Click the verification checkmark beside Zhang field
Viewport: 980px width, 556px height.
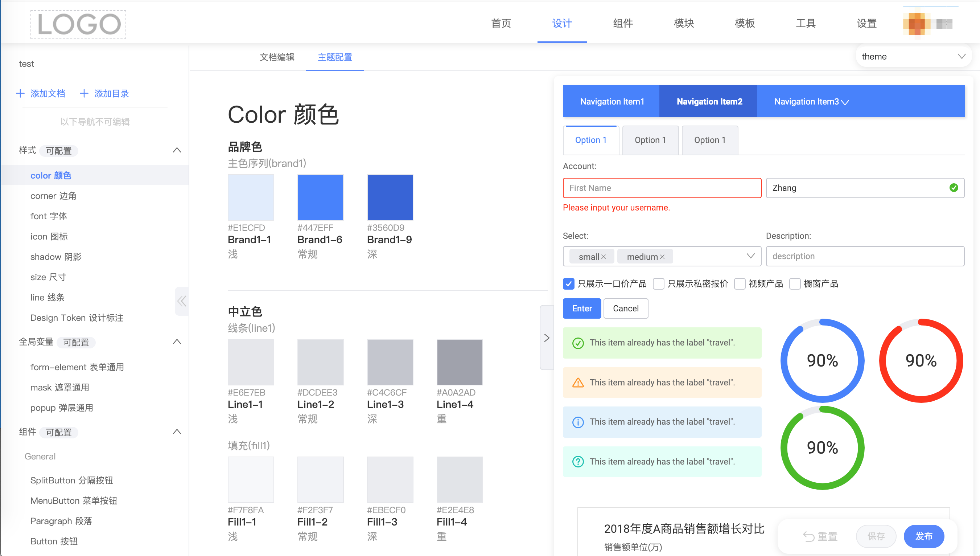click(x=954, y=188)
